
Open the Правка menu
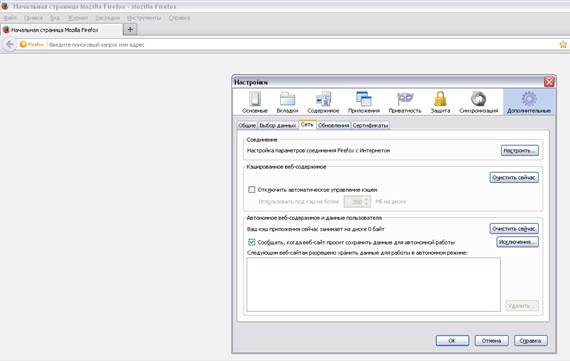tap(33, 18)
